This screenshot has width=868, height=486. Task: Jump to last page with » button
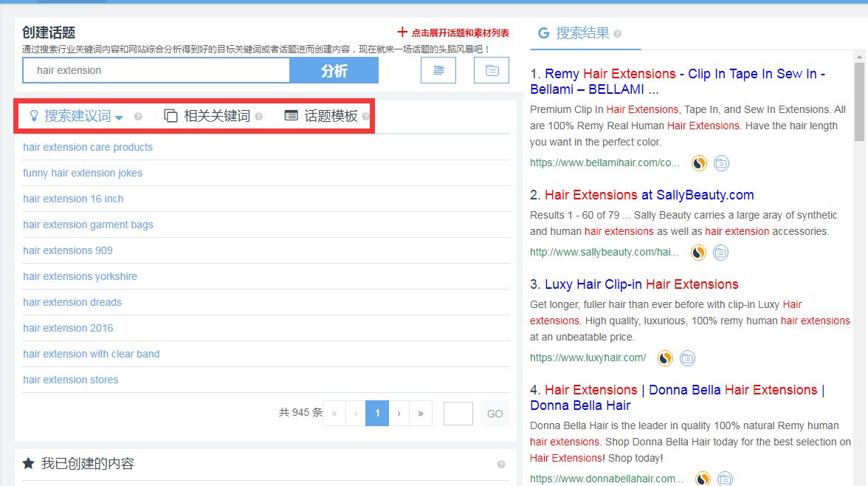tap(421, 414)
